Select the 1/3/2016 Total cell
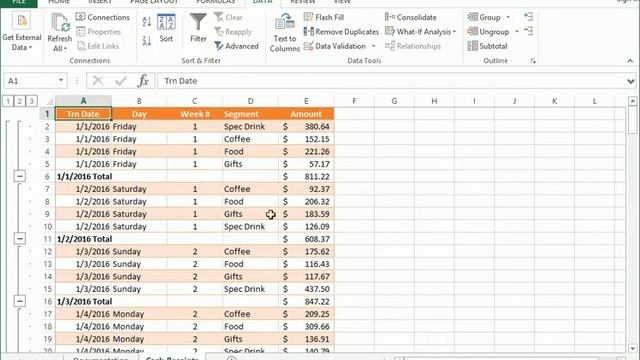 tap(83, 301)
